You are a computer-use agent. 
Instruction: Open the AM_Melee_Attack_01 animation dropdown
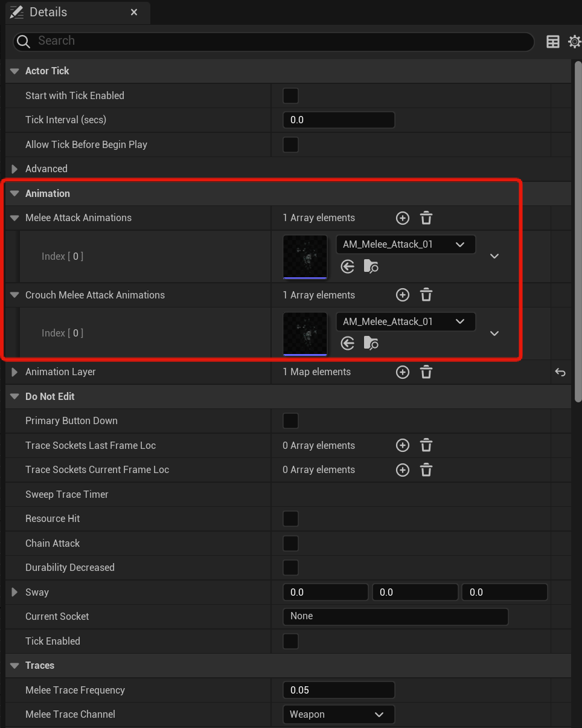pos(459,244)
